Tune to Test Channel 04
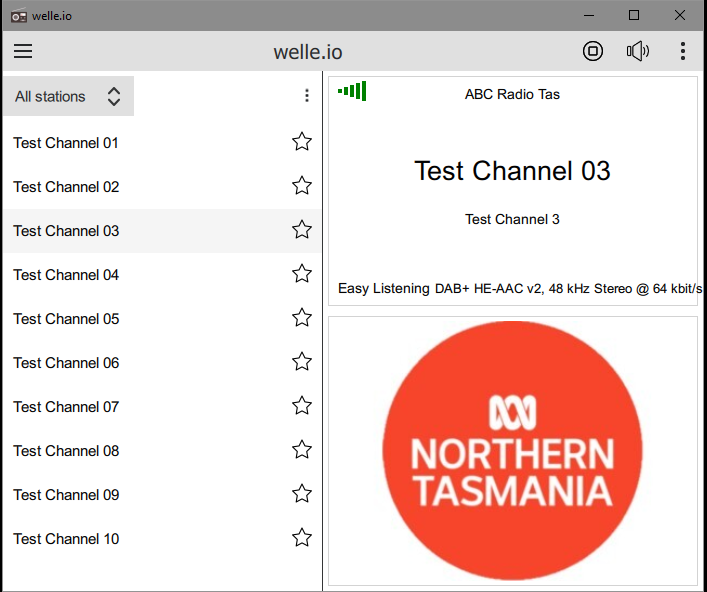 tap(162, 275)
